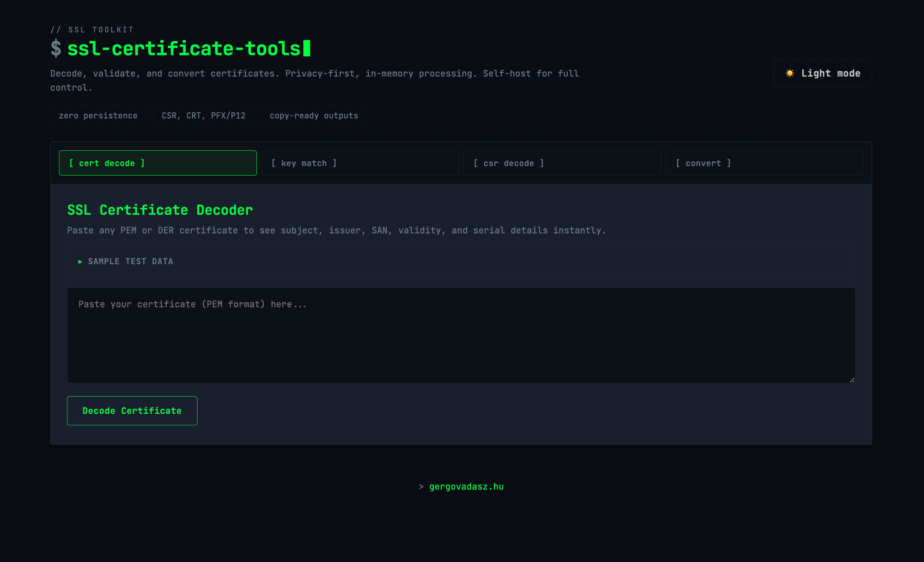The image size is (924, 562).
Task: Click the dollar sign prompt icon
Action: tap(56, 49)
